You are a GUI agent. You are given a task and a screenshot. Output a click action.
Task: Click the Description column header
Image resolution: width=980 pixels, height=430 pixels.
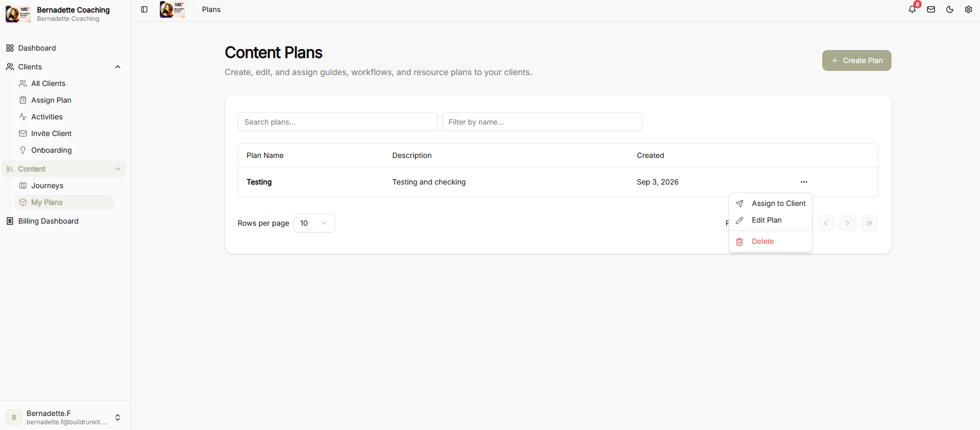point(412,155)
